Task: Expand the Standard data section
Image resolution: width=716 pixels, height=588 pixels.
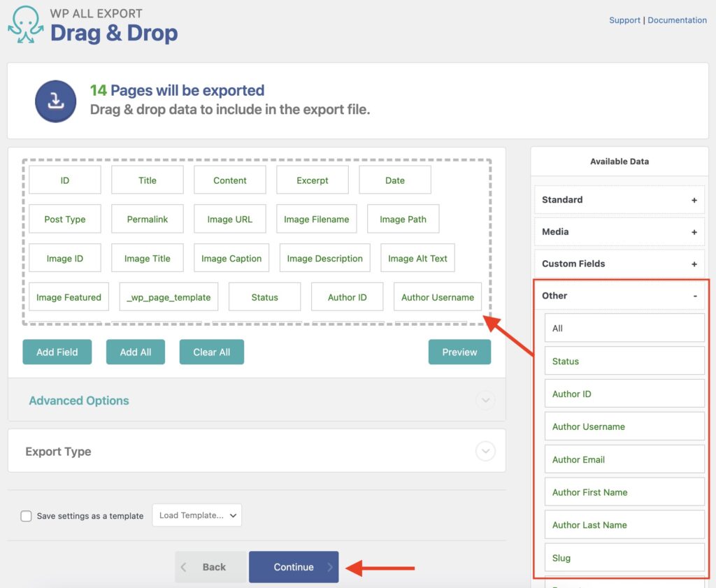Action: coord(694,200)
